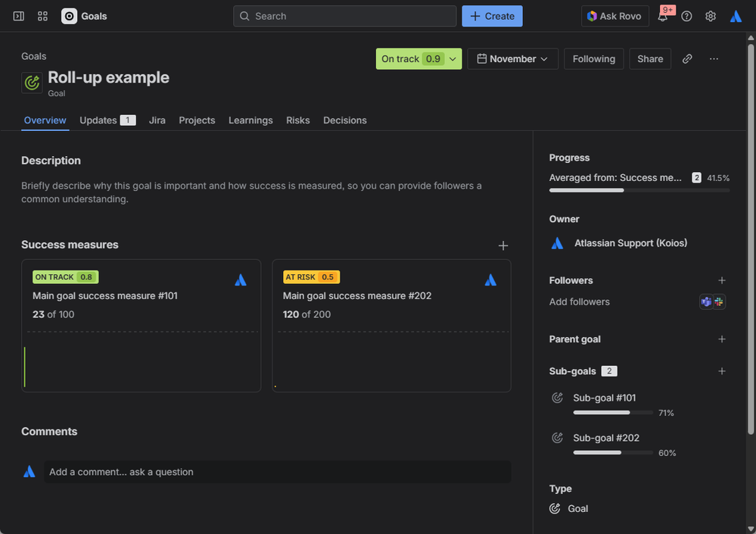Click owner avatar beside Atlassian Support
The image size is (756, 534).
coord(558,243)
